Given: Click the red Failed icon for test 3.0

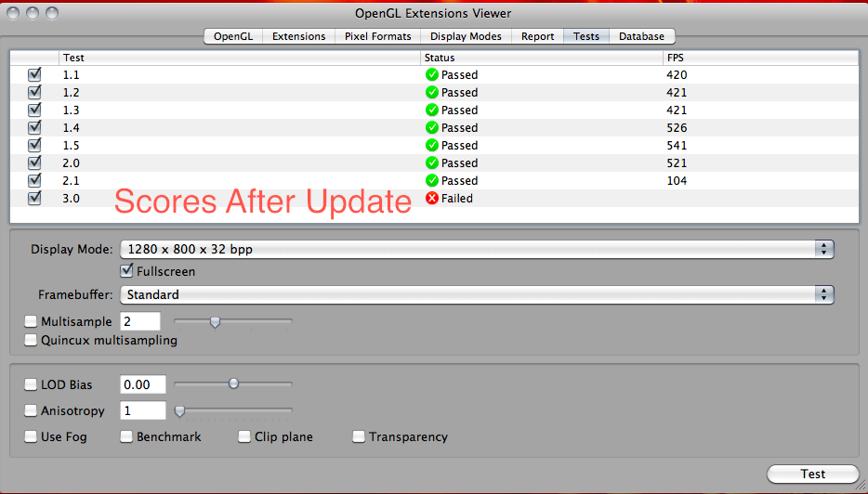Looking at the screenshot, I should coord(432,198).
